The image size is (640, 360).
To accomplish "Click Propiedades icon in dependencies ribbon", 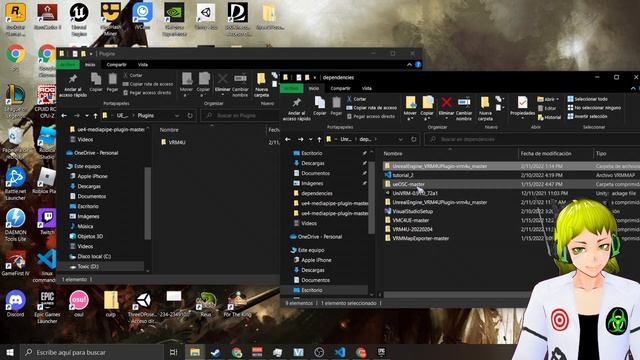I will [x=522, y=102].
